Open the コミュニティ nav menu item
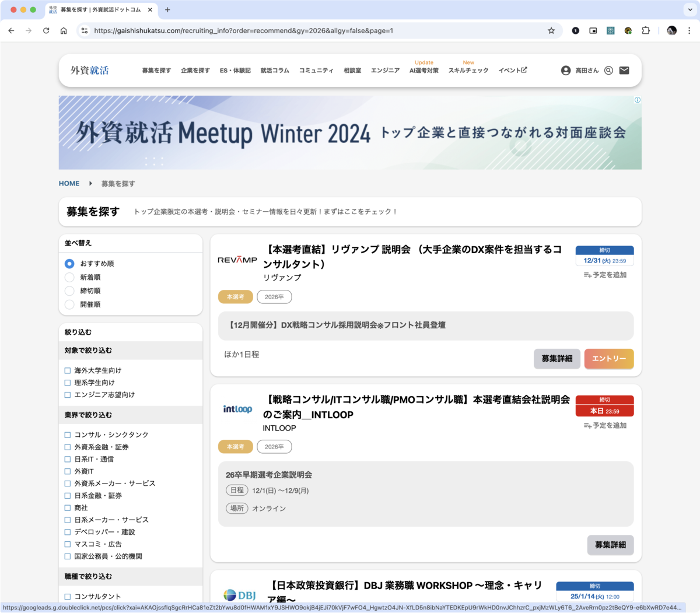 [316, 71]
